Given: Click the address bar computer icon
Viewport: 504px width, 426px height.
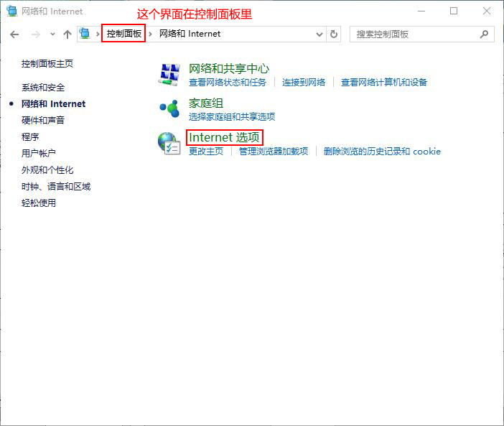Looking at the screenshot, I should tap(85, 34).
